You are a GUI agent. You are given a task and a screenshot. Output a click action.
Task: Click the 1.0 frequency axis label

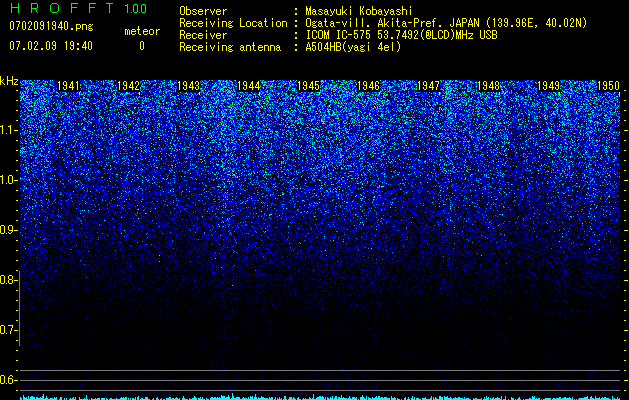[x=8, y=180]
